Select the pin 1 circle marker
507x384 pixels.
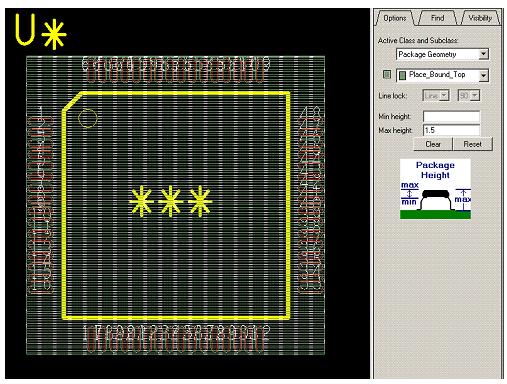coord(88,118)
